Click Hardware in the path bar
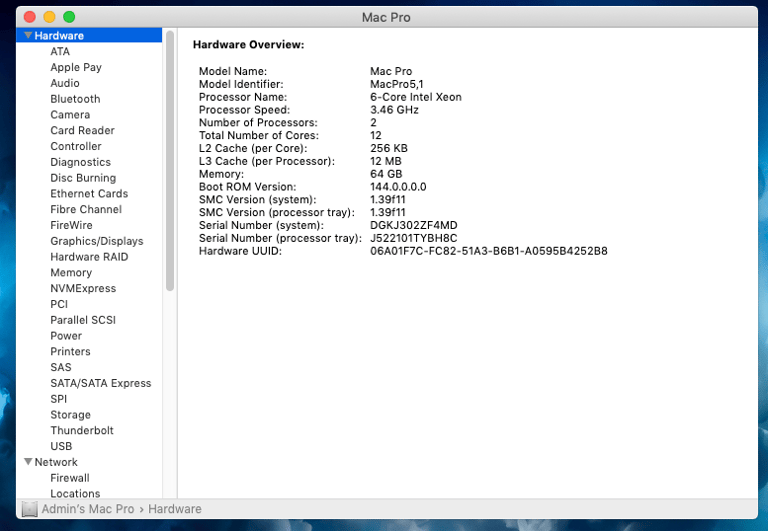The width and height of the screenshot is (768, 531). click(174, 509)
